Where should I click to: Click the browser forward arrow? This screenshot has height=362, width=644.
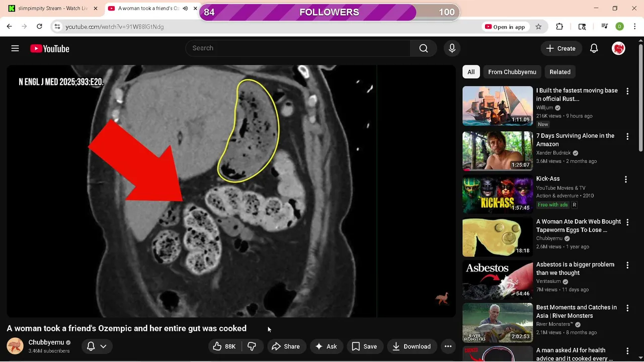click(x=24, y=27)
